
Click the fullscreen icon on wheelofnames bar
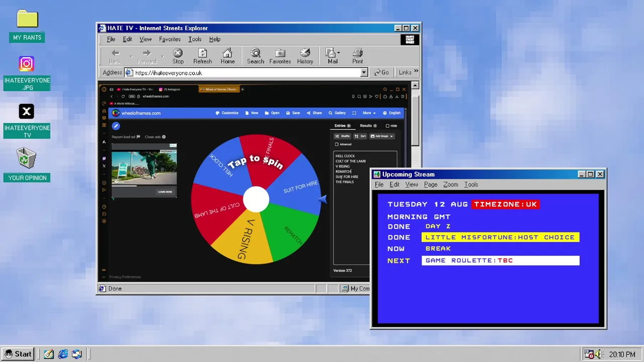[354, 113]
